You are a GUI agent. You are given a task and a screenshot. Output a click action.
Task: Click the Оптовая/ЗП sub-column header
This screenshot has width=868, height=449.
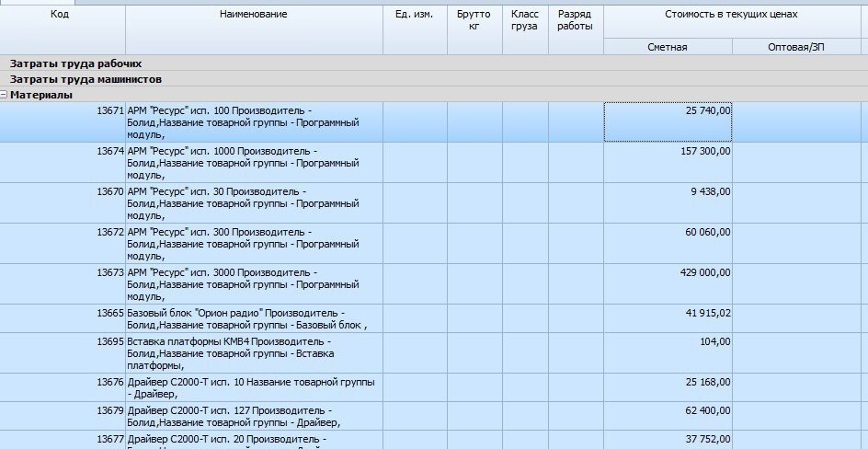coord(796,47)
